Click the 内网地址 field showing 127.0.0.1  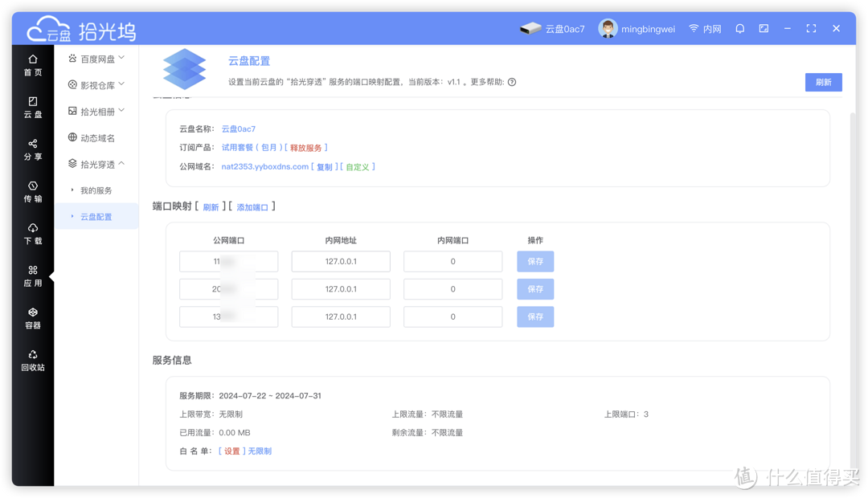pyautogui.click(x=341, y=261)
